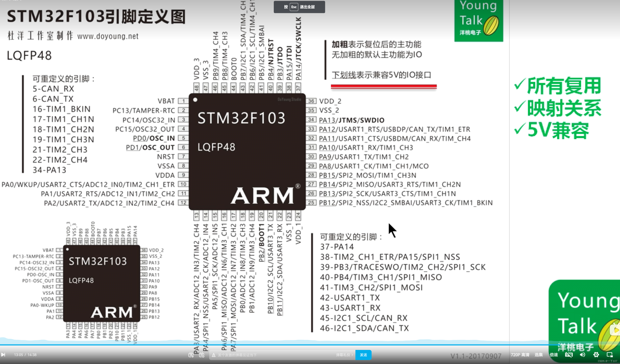Viewport: 620px width, 364px height.
Task: Open the player settings gear
Action: (x=596, y=355)
